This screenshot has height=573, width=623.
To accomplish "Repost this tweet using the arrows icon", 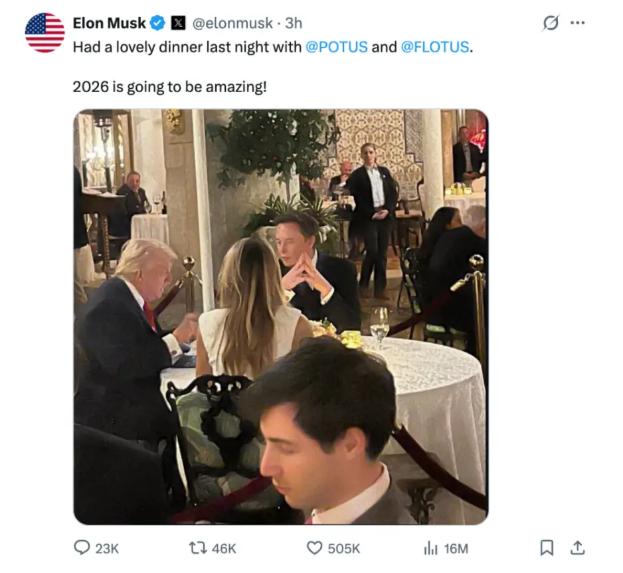I will click(197, 548).
